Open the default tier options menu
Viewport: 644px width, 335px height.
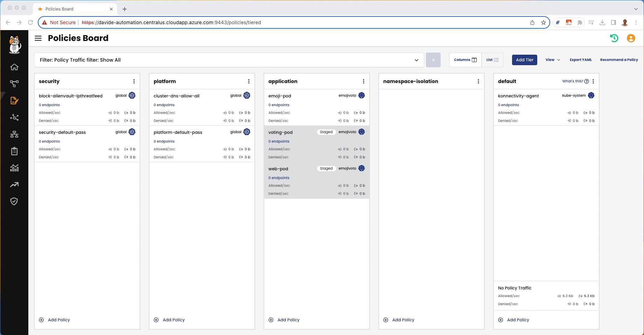[x=593, y=81]
